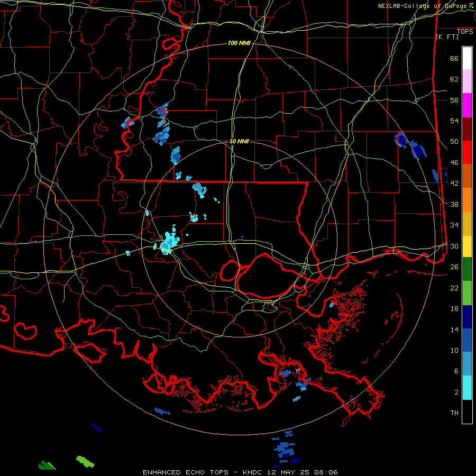Click the '18' legend value
The image size is (476, 476).
[x=454, y=309]
